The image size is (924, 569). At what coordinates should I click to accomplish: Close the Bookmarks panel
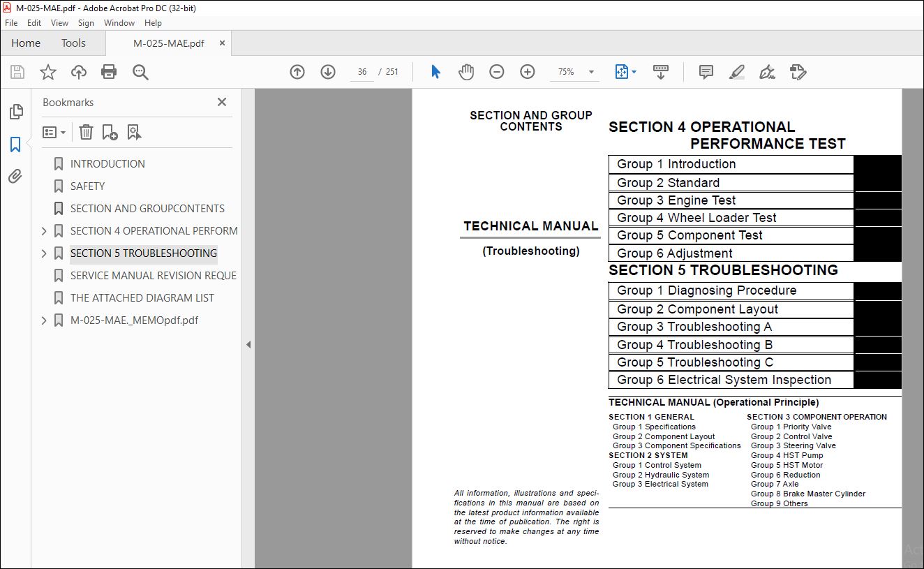pyautogui.click(x=222, y=102)
